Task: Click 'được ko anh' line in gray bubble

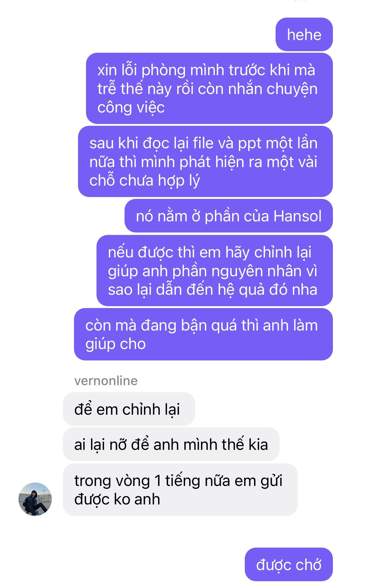Action: coord(117,499)
